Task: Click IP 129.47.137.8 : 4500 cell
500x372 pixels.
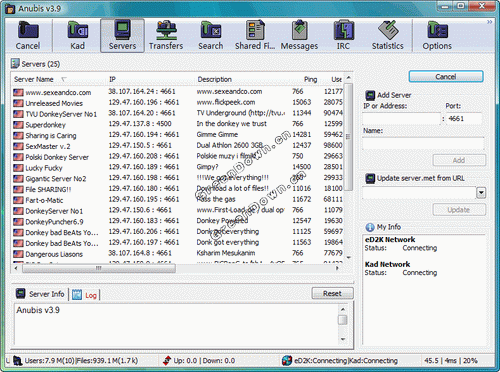Action: (x=140, y=124)
